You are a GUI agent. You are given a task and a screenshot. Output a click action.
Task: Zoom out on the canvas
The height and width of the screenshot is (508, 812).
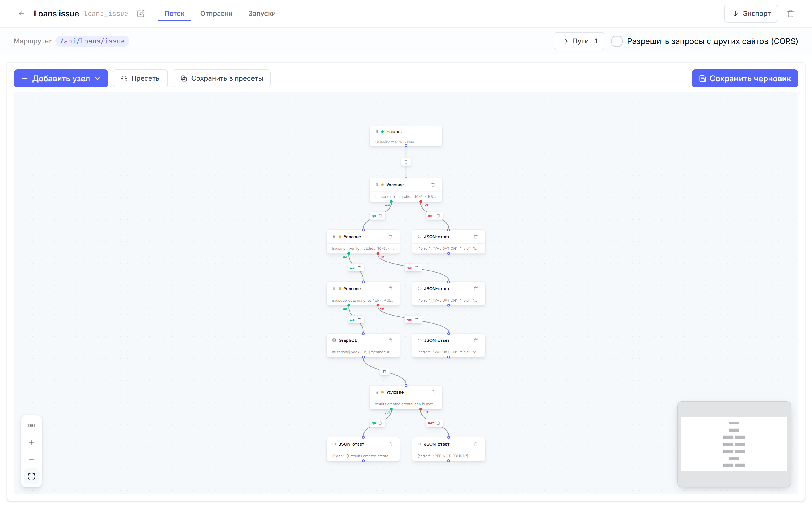(x=32, y=459)
